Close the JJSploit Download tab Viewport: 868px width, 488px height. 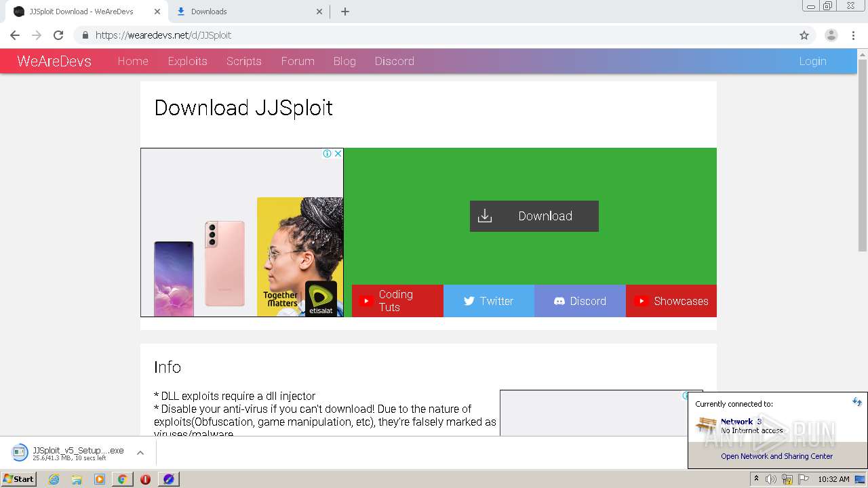click(157, 12)
